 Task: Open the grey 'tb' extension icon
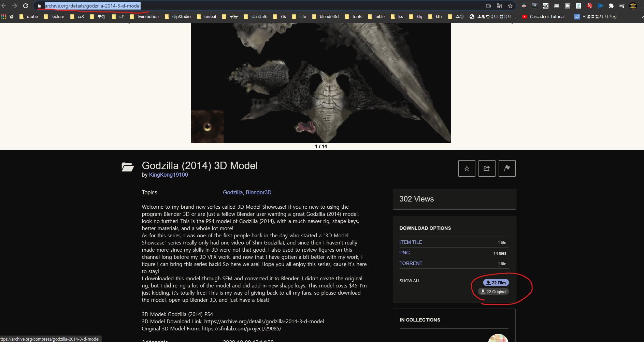click(x=568, y=6)
